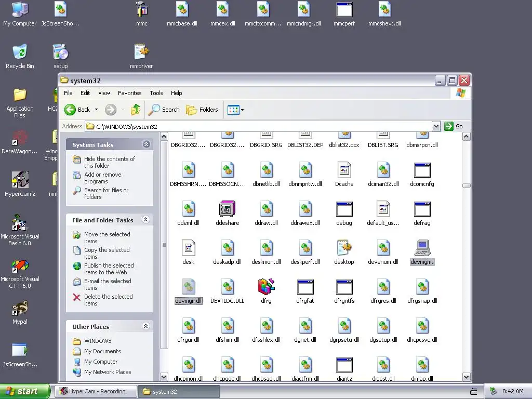The width and height of the screenshot is (532, 399).
Task: Open the Back history dropdown arrow
Action: click(96, 110)
